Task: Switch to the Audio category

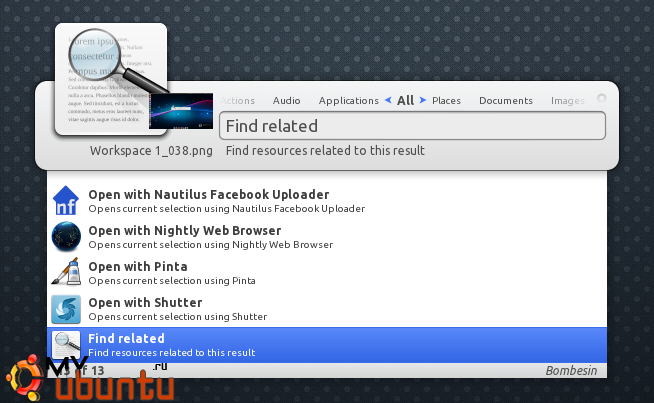Action: point(287,101)
